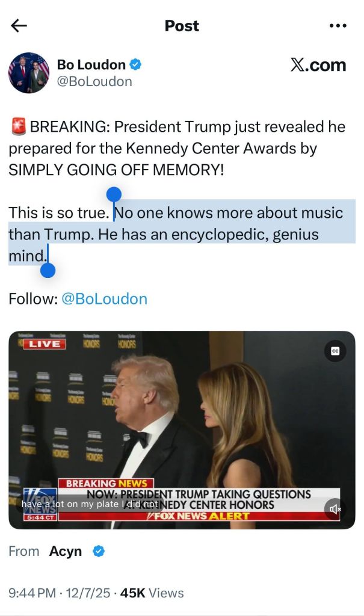
Task: Tap the Bo Loudon display name
Action: tap(91, 64)
